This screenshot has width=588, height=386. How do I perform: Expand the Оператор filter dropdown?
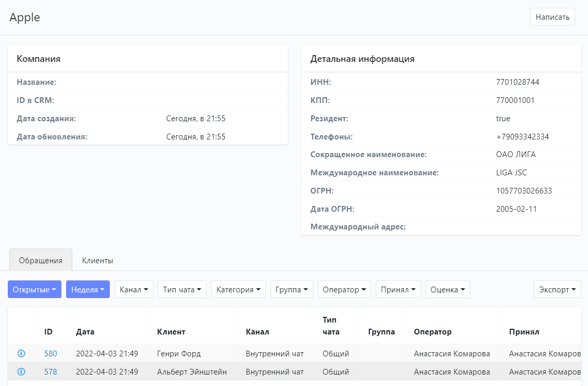(344, 289)
